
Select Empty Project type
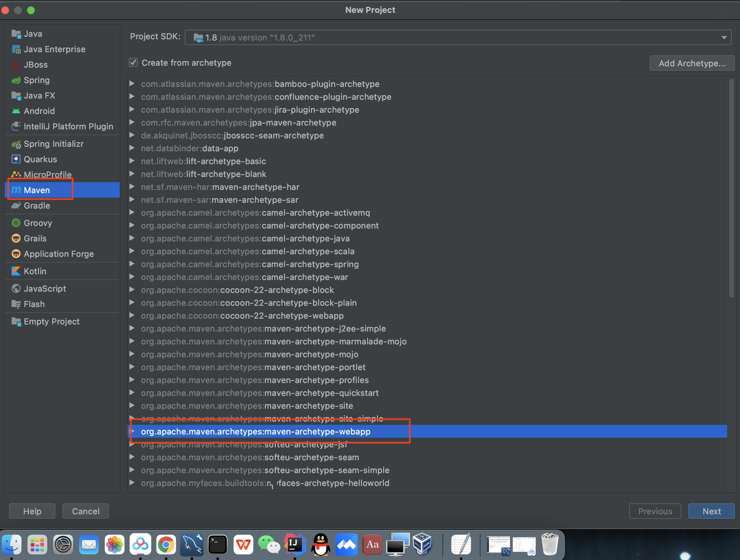coord(62,322)
